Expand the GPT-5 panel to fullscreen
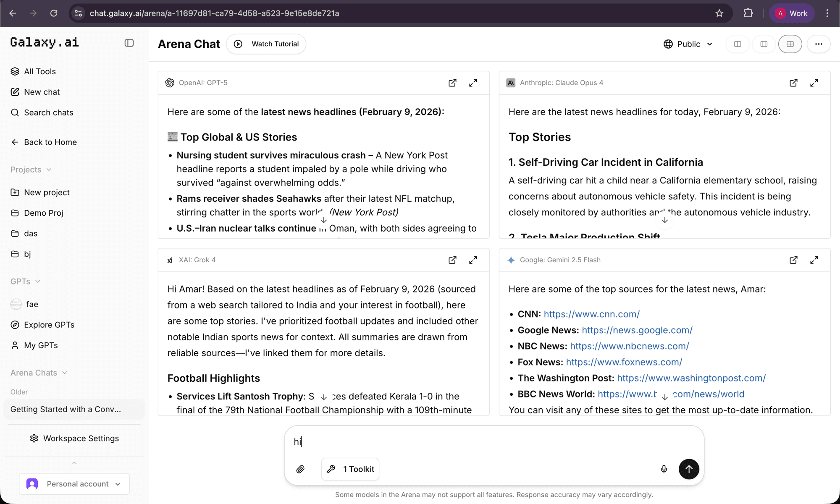The height and width of the screenshot is (504, 840). coord(473,83)
